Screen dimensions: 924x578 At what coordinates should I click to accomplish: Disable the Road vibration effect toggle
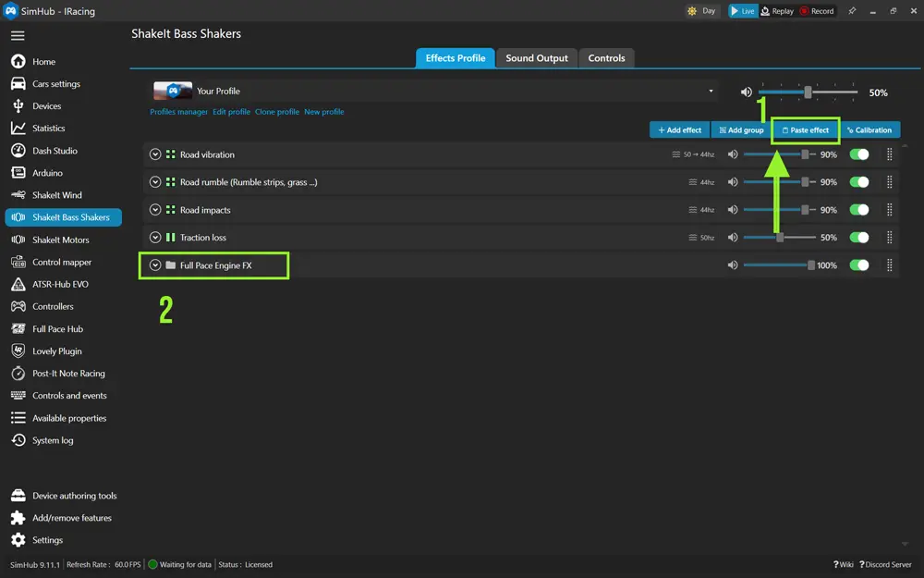tap(859, 154)
